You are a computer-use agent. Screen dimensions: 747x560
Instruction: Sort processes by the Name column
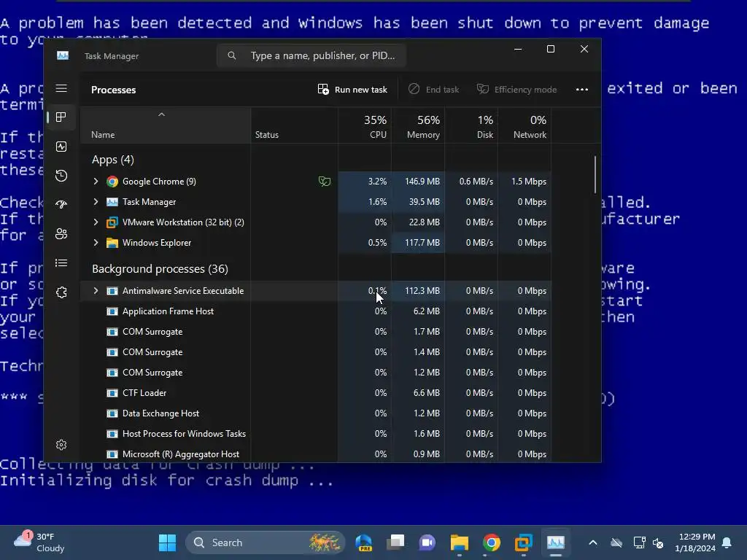[x=165, y=125]
